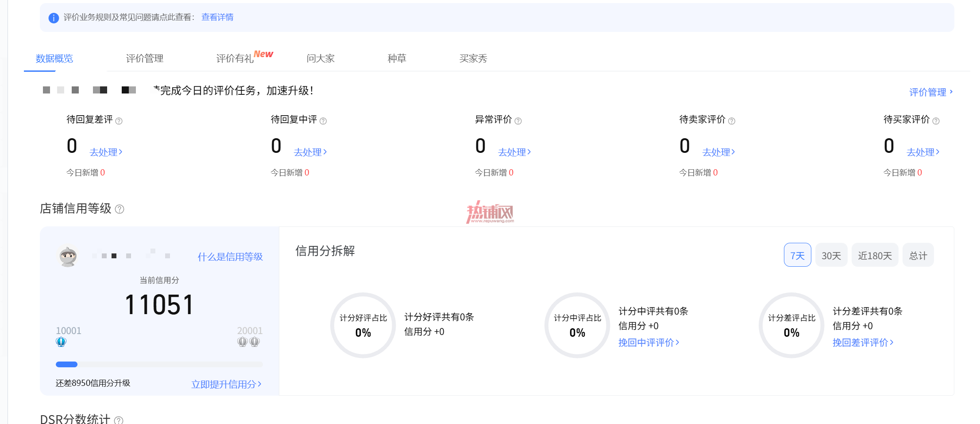Select the 近180天 time range
This screenshot has width=980, height=424.
click(875, 255)
